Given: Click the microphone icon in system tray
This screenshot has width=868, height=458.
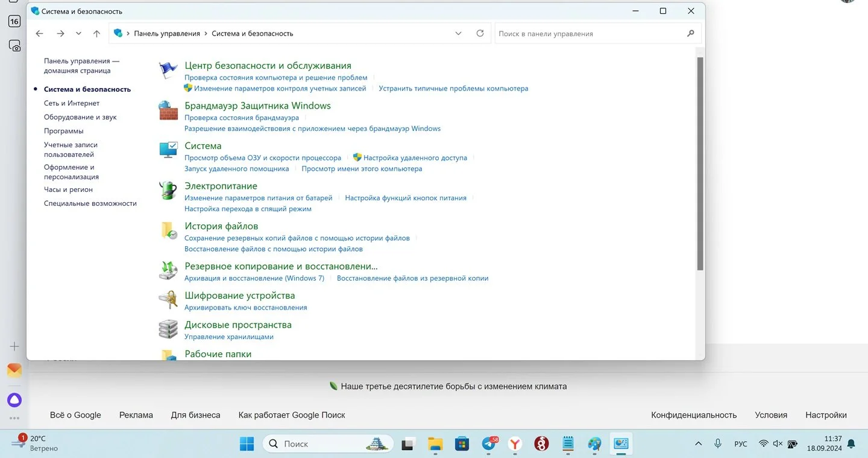Looking at the screenshot, I should point(718,444).
